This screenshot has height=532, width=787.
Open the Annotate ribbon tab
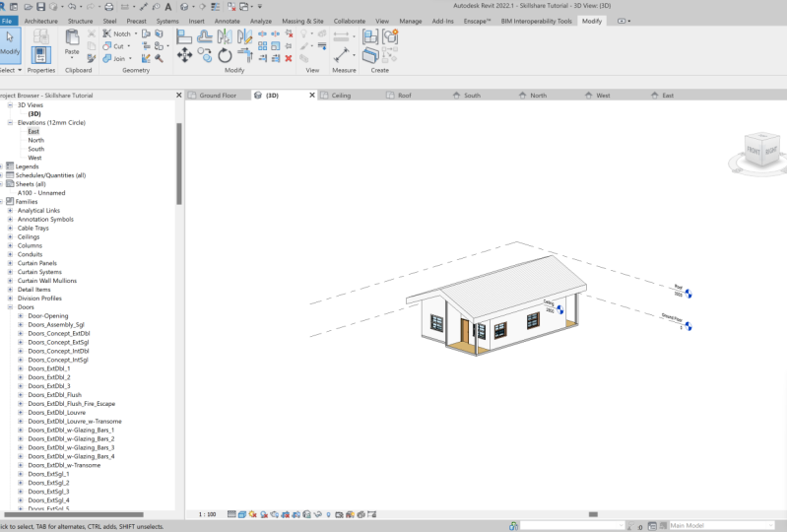point(227,21)
